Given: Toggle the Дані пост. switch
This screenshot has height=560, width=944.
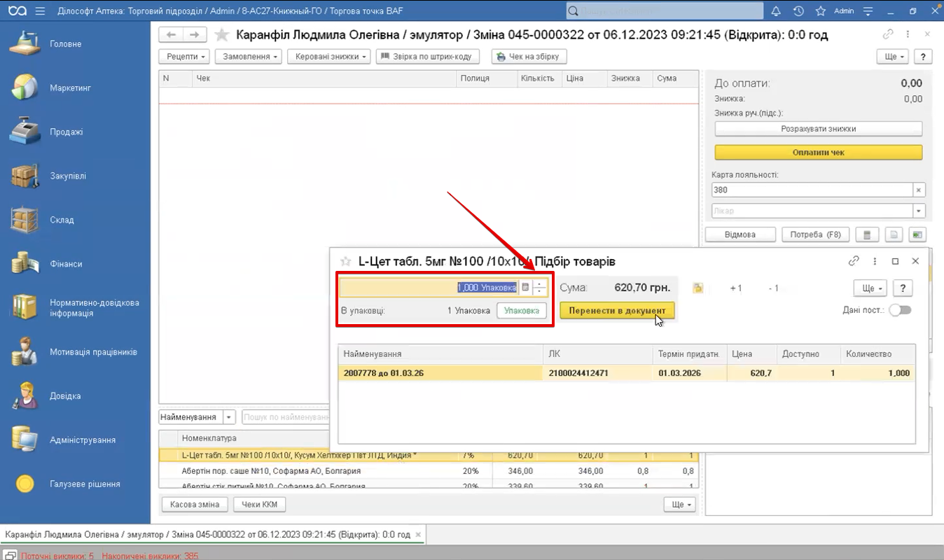Looking at the screenshot, I should pyautogui.click(x=900, y=310).
